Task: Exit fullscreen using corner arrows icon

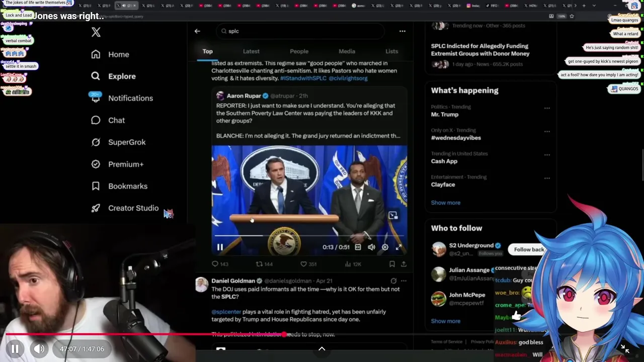Action: point(624,348)
